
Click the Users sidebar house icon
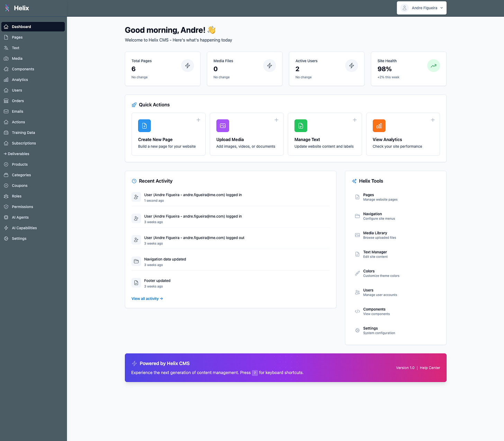coord(6,90)
